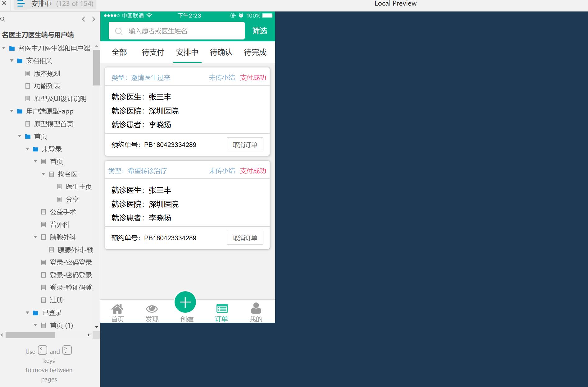Click the sitemap scroll down arrow
The width and height of the screenshot is (588, 387).
pos(96,327)
